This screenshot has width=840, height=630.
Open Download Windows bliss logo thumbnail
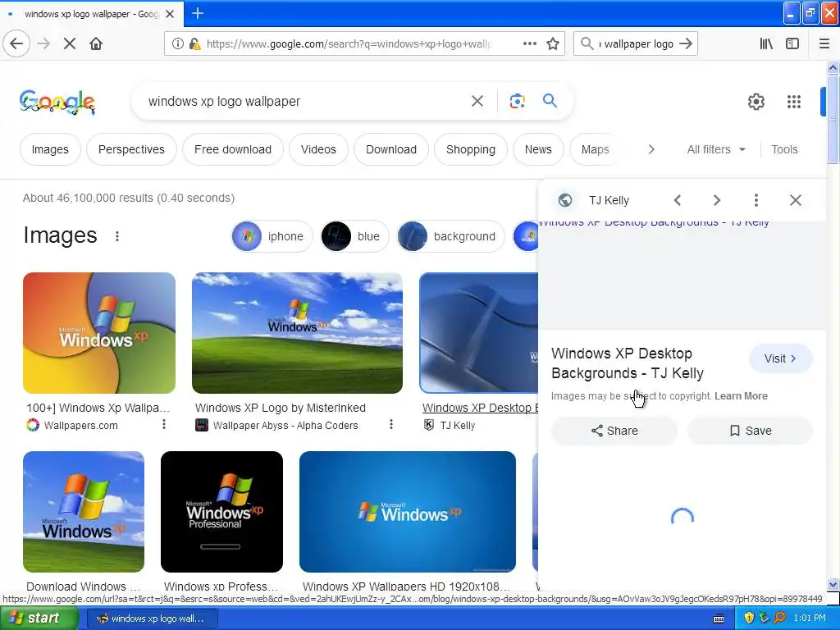[x=84, y=512]
